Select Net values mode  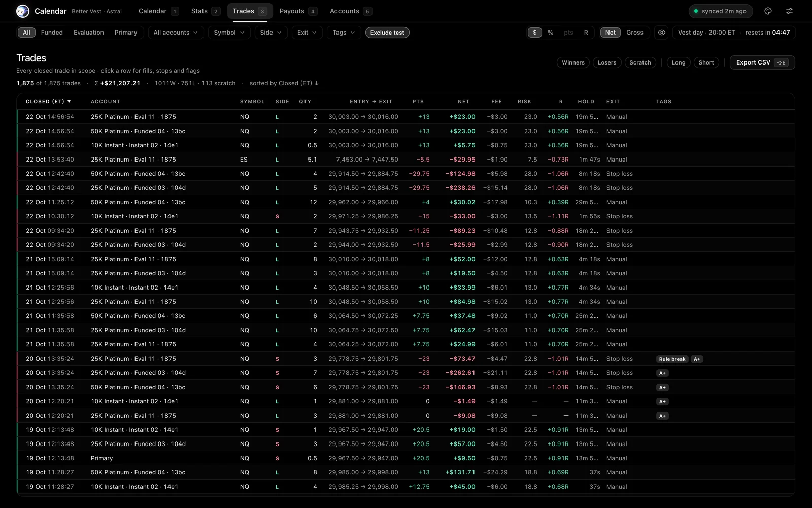point(610,33)
